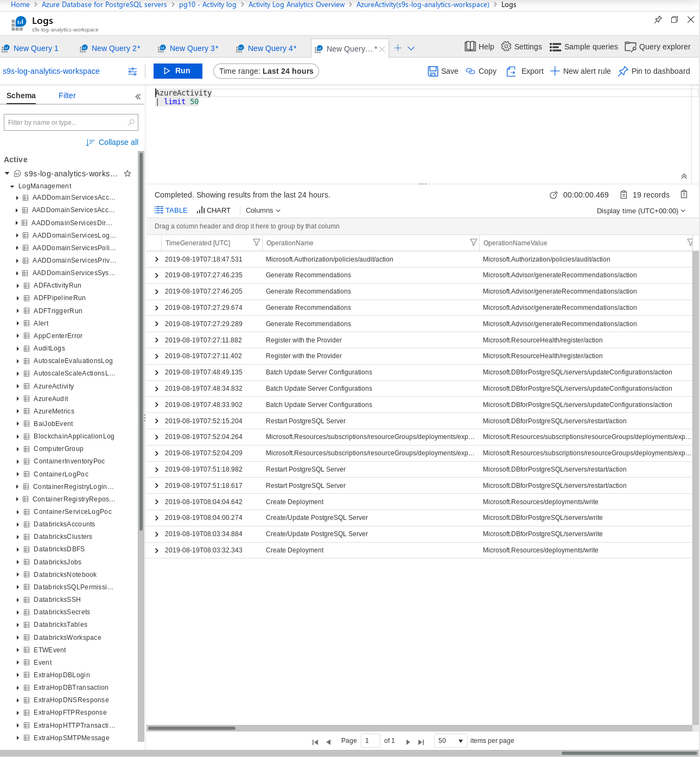Go to the last results page
This screenshot has height=757, width=700.
coord(421,742)
